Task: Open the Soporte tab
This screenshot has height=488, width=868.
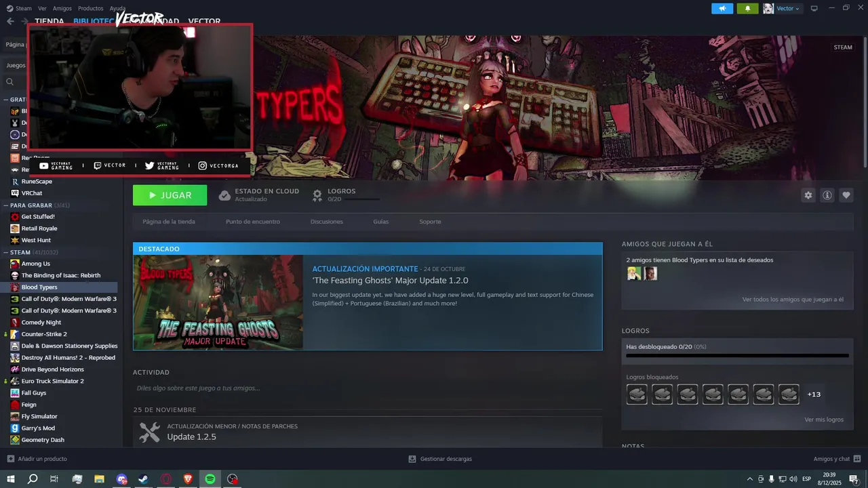Action: click(x=430, y=222)
